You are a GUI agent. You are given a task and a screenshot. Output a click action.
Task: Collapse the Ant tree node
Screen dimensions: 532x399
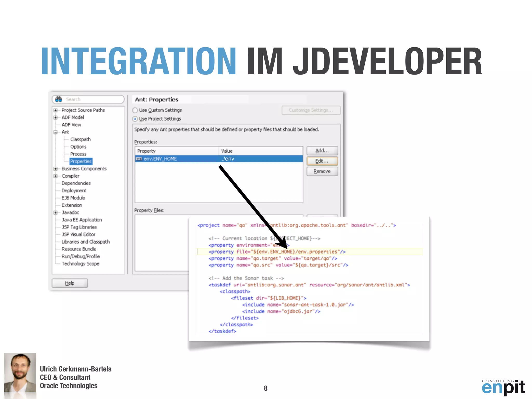coord(55,132)
